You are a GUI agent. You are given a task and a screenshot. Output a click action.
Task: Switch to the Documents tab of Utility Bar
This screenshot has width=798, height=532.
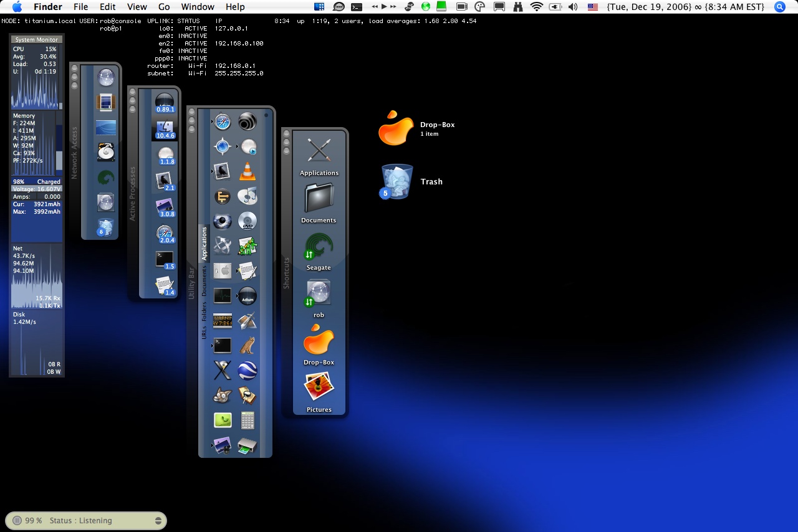[204, 280]
